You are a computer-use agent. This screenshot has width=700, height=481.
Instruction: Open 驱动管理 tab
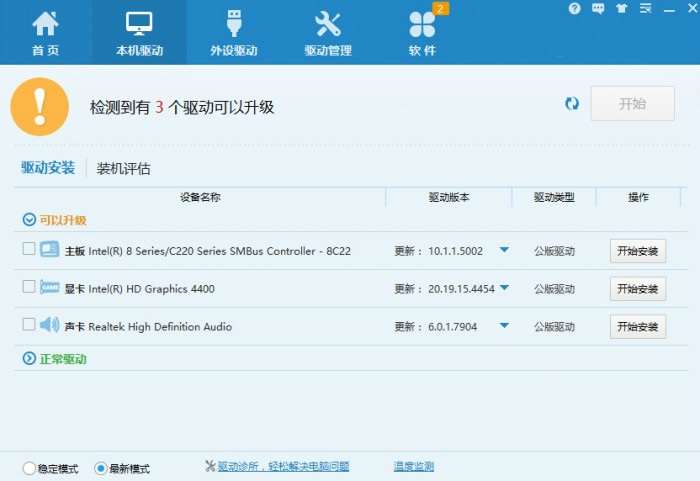coord(328,34)
